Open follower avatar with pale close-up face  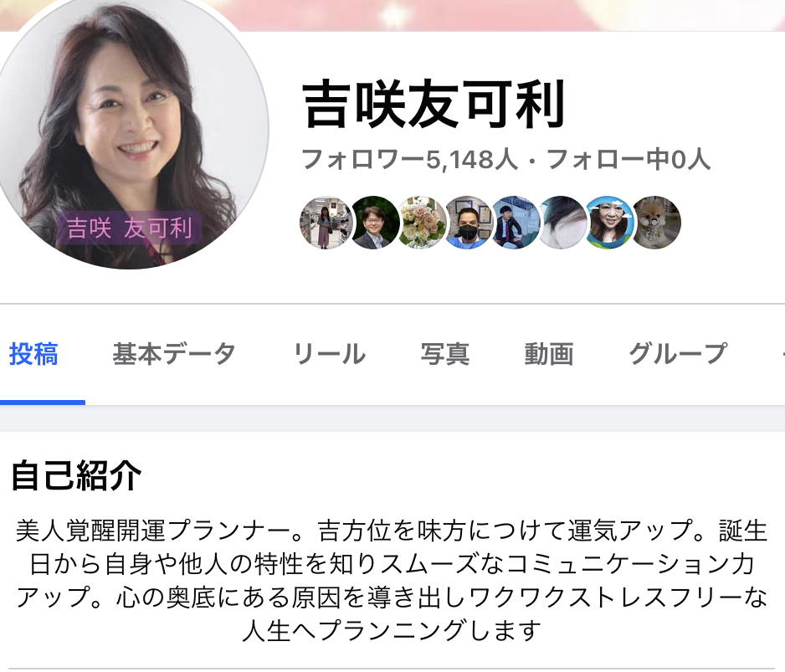pos(562,223)
